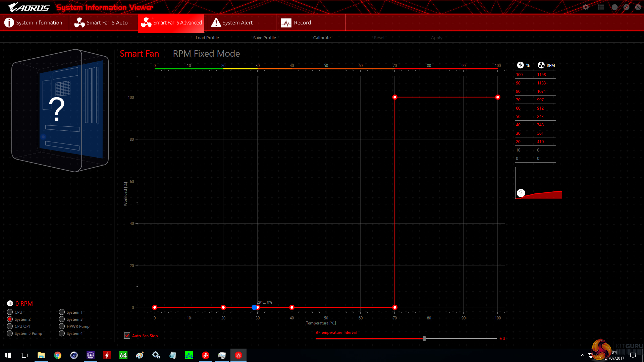Click the System Information info icon
Screen dimensions: 644x362
coord(9,22)
